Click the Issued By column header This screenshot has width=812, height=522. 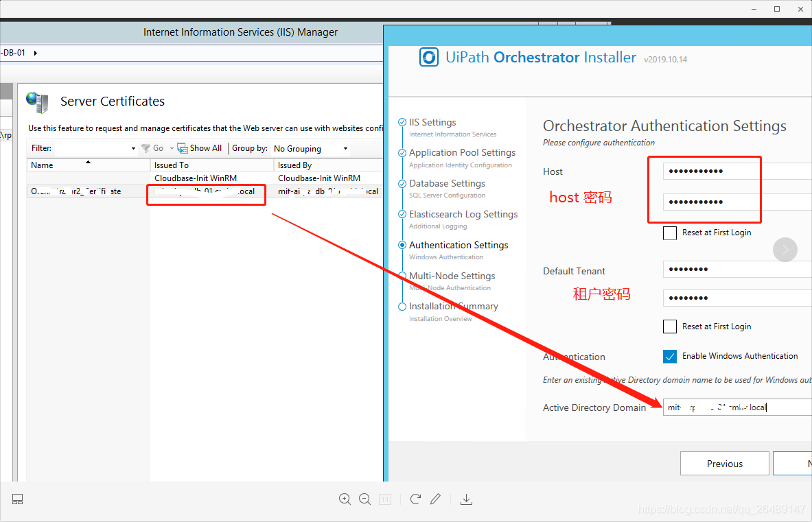[x=329, y=165]
